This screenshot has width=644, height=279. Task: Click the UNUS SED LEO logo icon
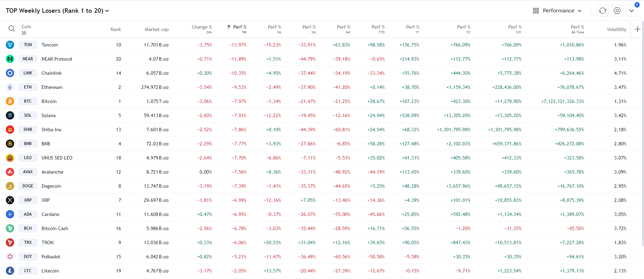point(10,158)
